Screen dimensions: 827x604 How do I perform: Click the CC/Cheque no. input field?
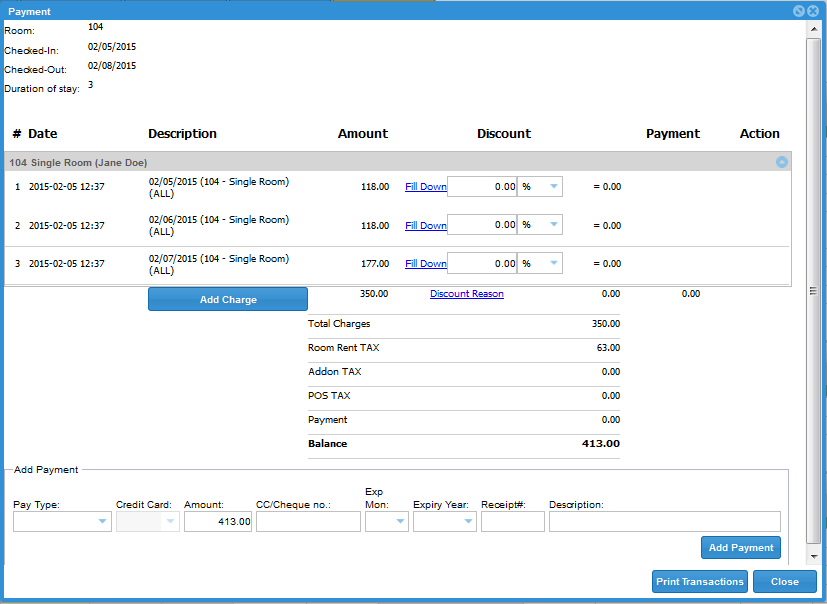308,522
